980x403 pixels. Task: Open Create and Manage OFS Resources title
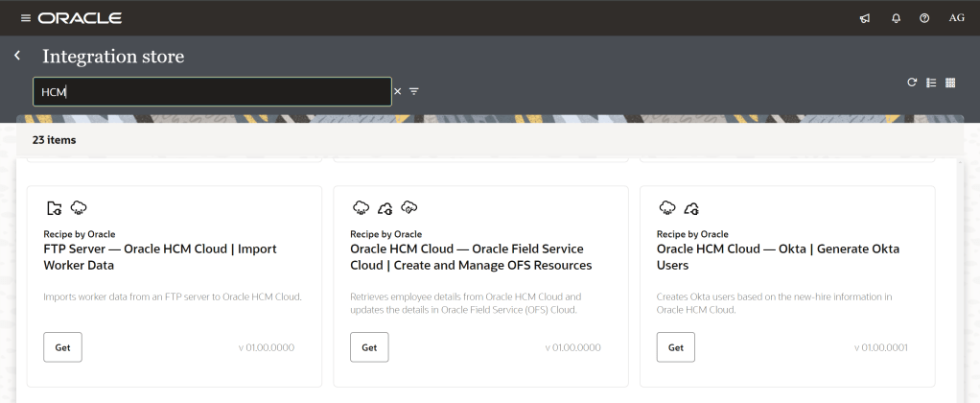coord(470,256)
